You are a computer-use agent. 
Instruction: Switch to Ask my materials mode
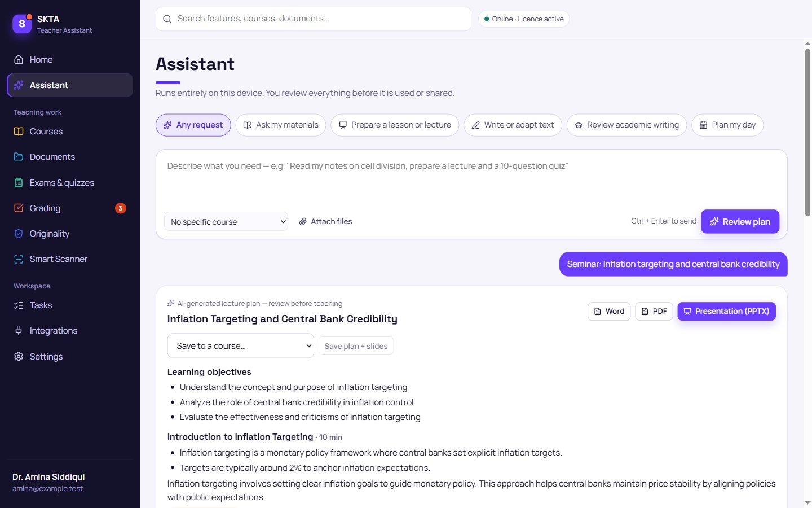tap(281, 125)
